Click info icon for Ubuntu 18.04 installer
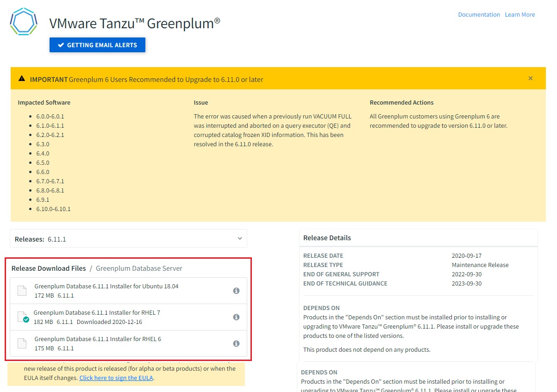The width and height of the screenshot is (557, 392). coord(236,291)
